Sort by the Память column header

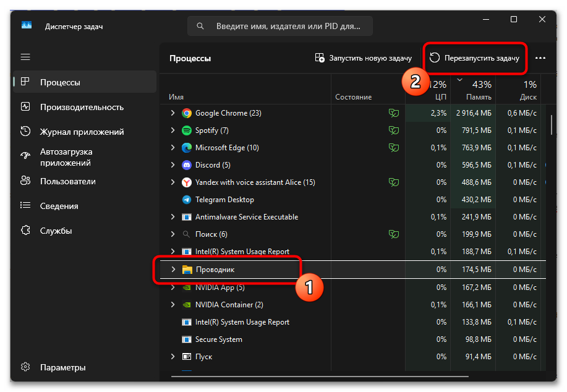[473, 89]
